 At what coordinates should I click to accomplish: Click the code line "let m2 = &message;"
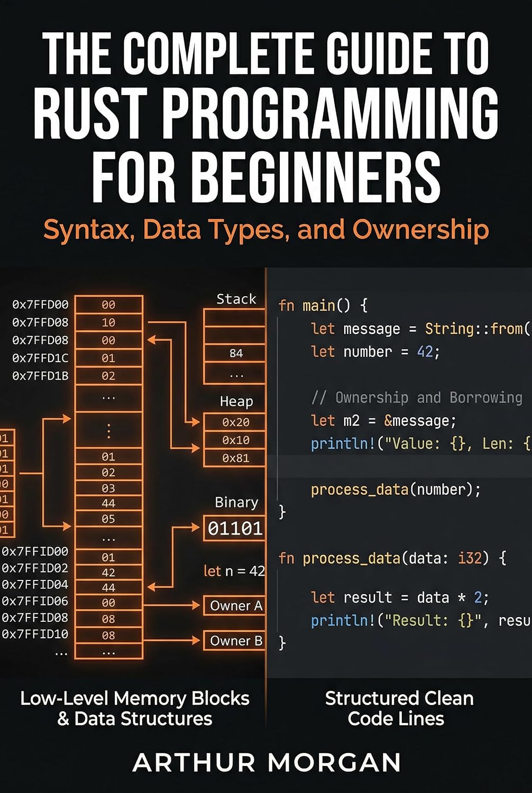pyautogui.click(x=383, y=421)
